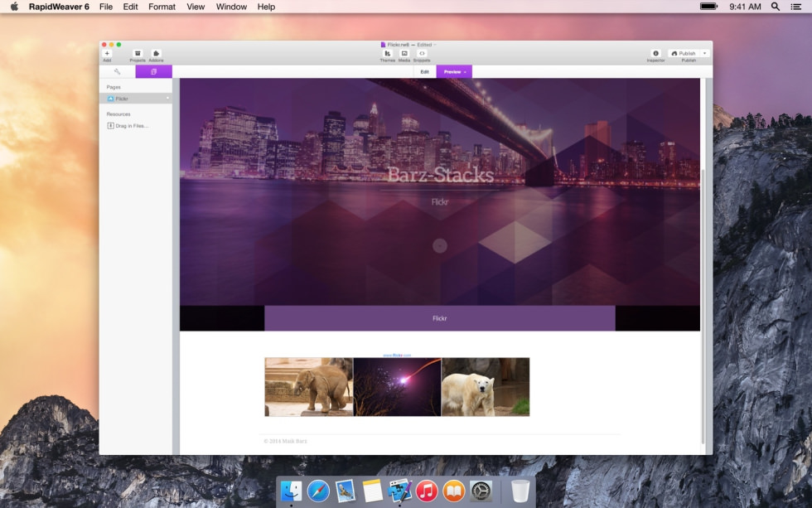Open the baby elephant photo thumbnail
Image resolution: width=812 pixels, height=508 pixels.
click(x=308, y=387)
